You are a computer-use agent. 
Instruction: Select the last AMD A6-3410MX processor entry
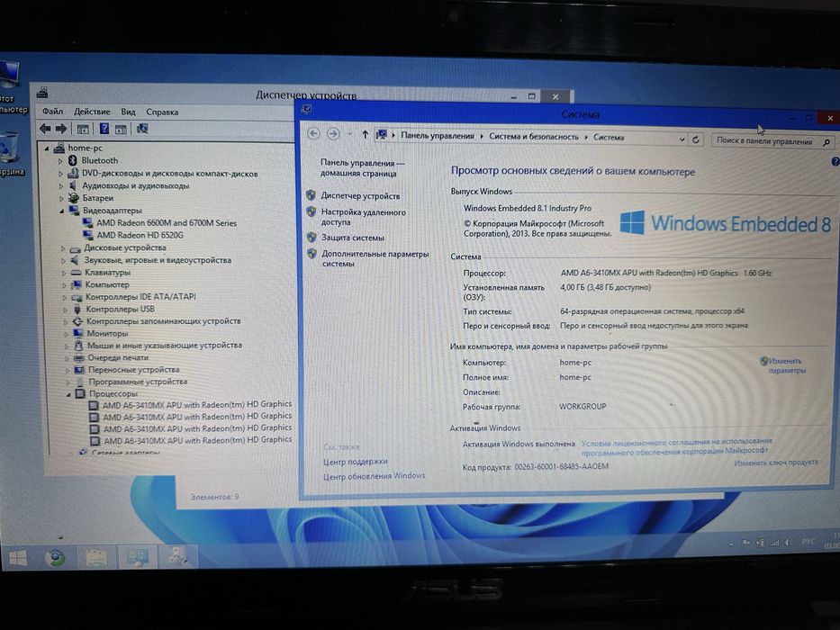click(x=198, y=440)
